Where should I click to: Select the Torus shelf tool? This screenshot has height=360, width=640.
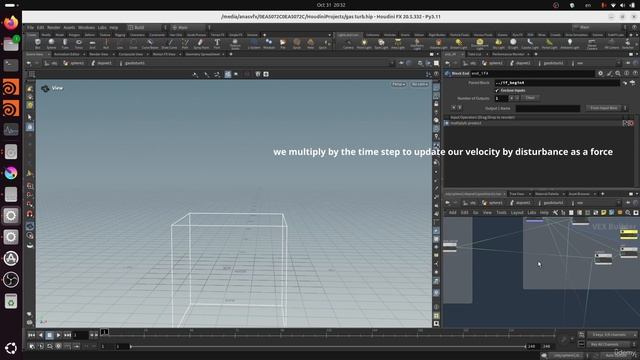tap(79, 44)
